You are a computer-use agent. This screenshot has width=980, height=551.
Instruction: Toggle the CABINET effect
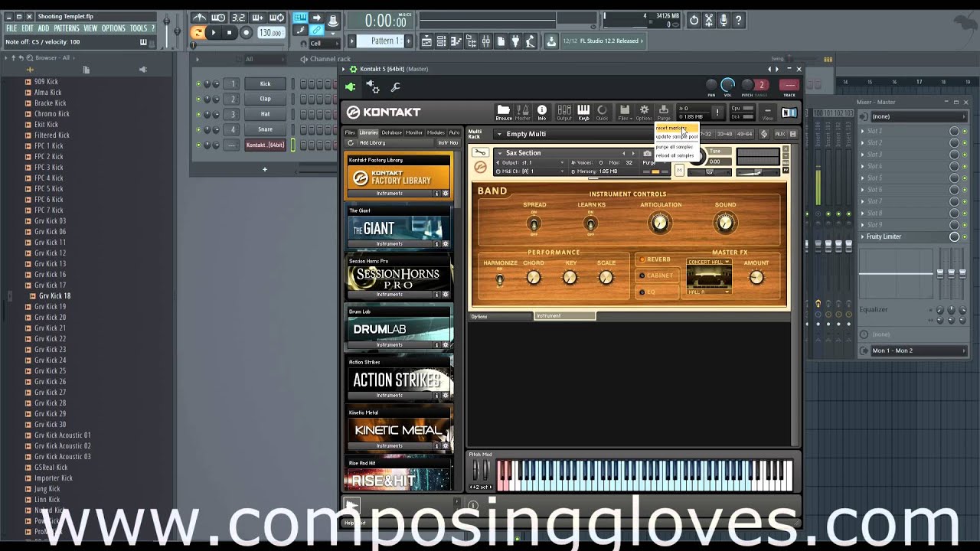click(x=657, y=275)
